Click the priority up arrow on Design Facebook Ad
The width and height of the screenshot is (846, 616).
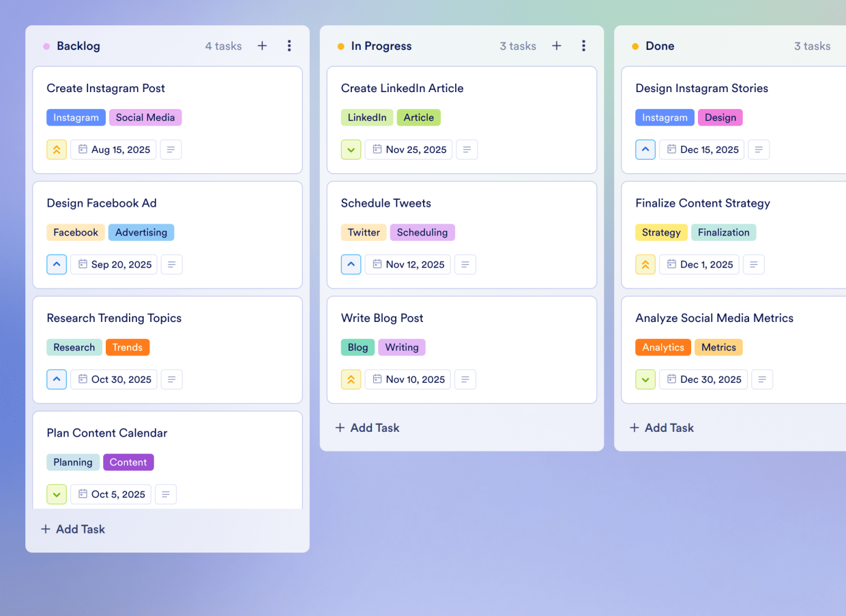pos(57,264)
